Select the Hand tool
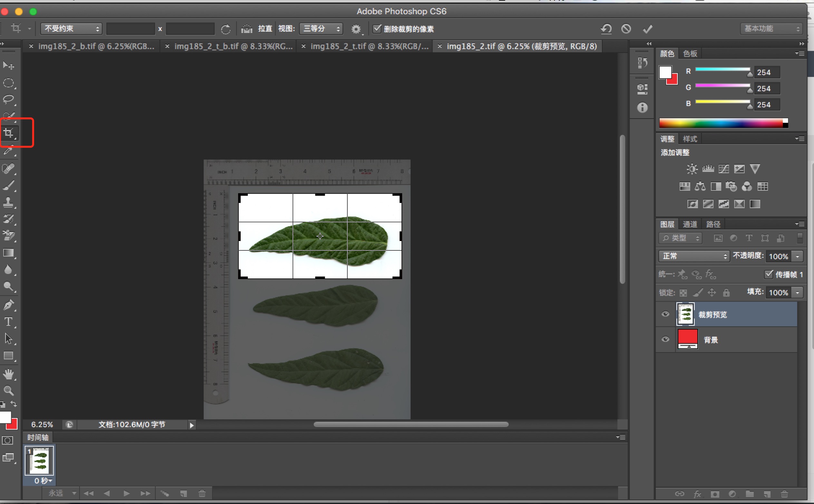The width and height of the screenshot is (814, 504). 8,374
